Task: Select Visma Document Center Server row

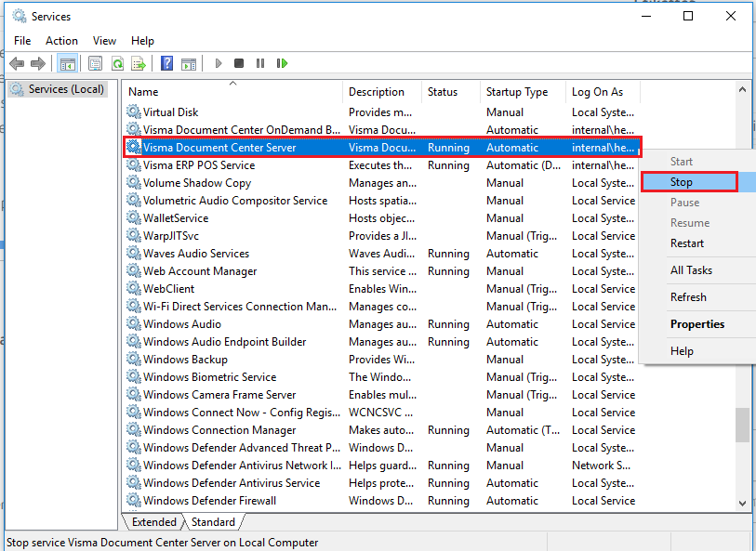Action: click(x=382, y=148)
